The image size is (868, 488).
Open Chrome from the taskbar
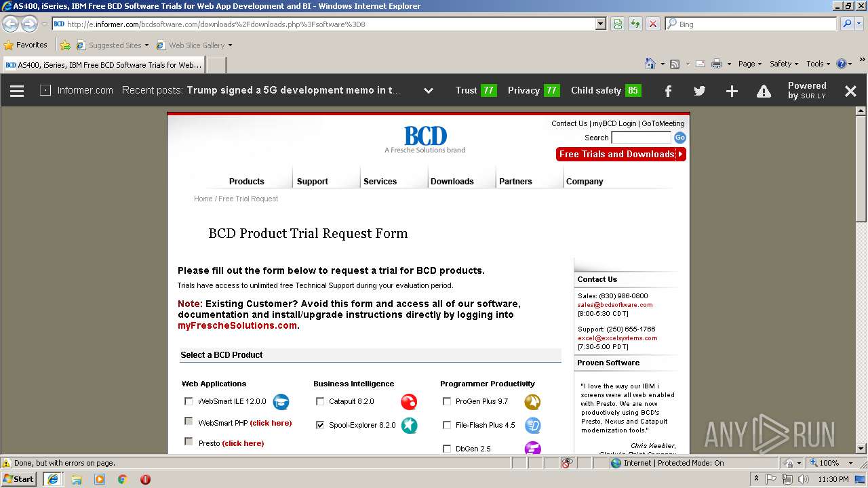[122, 479]
